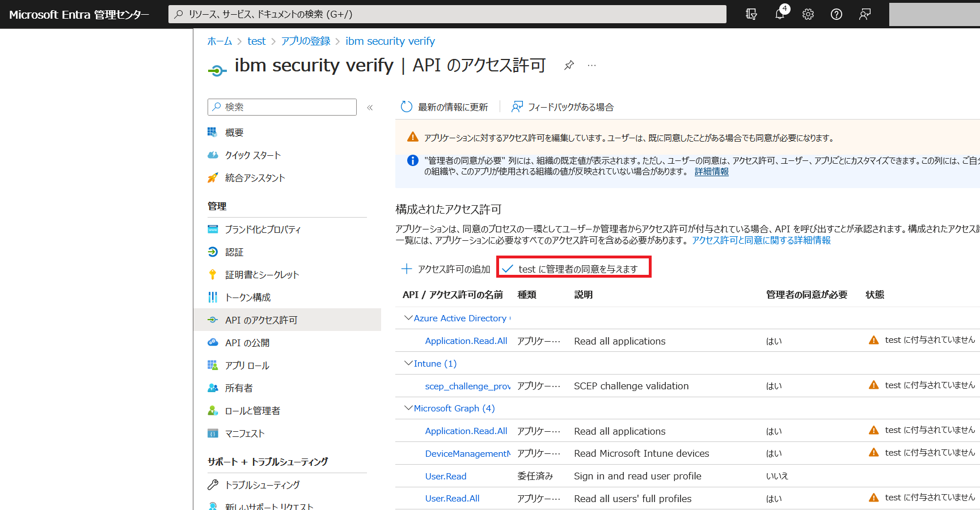This screenshot has height=510, width=980.
Task: Click the feedback person icon in top bar
Action: click(x=865, y=14)
